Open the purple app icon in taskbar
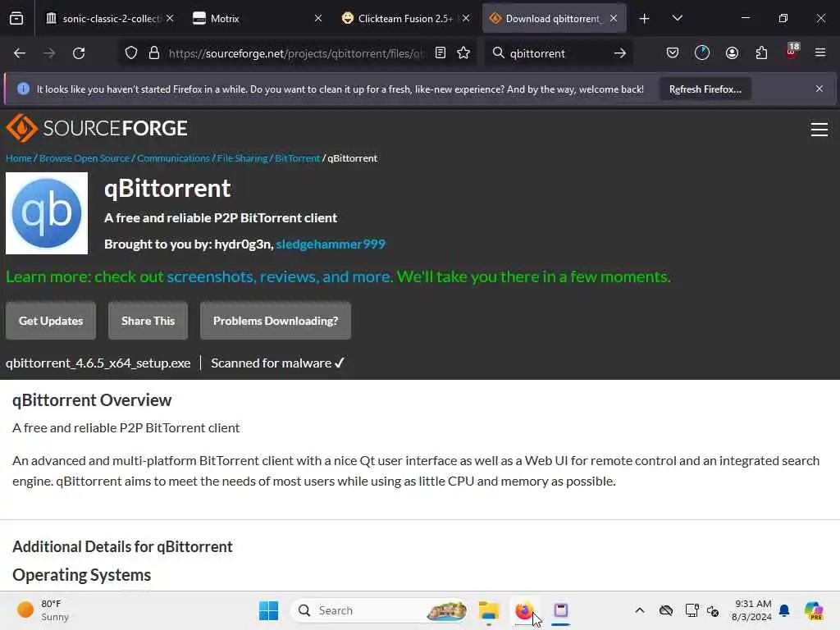 tap(560, 610)
